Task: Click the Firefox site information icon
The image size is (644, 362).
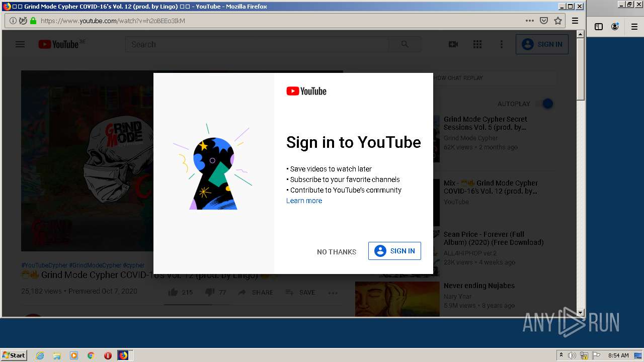Action: click(13, 21)
